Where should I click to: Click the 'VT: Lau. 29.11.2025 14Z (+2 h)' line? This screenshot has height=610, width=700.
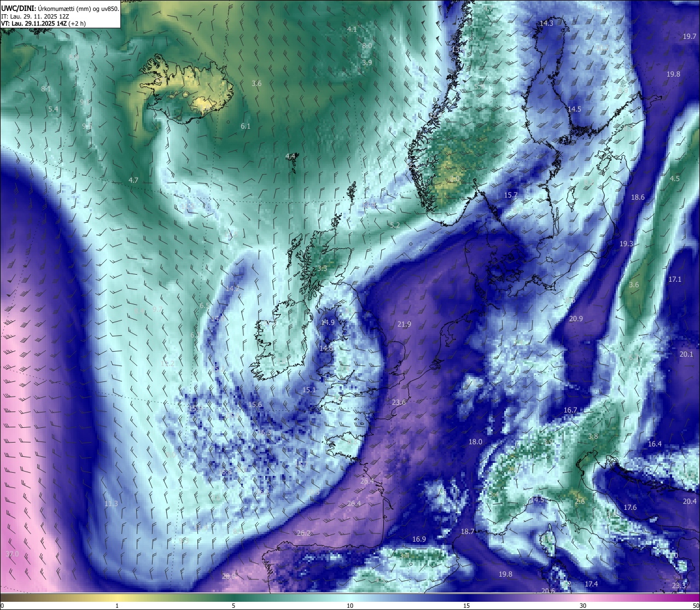[x=43, y=24]
